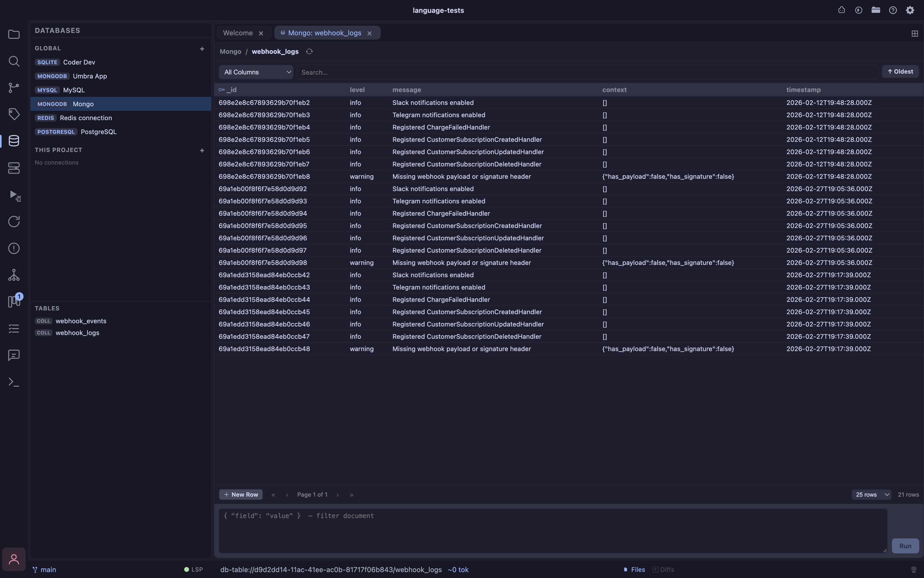Open the settings gear in title bar
Viewport: 924px width, 578px height.
910,10
